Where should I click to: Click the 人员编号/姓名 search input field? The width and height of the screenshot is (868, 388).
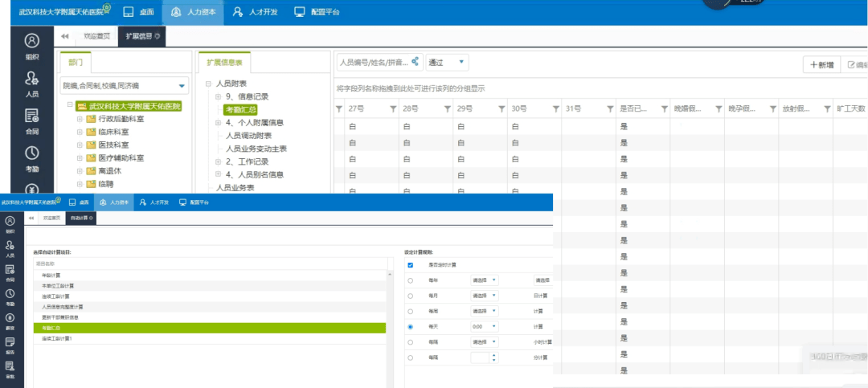coord(371,62)
